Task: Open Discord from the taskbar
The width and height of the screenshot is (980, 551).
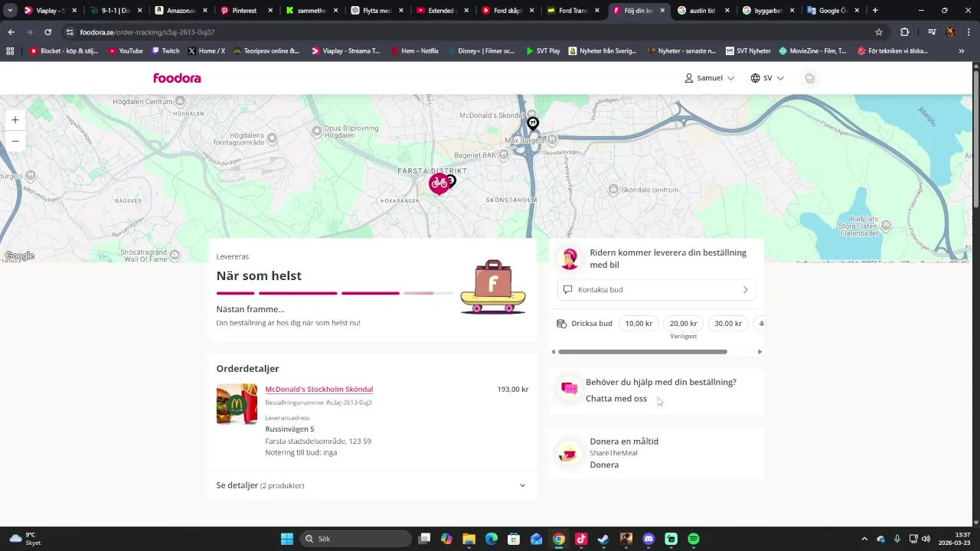Action: coord(649,539)
